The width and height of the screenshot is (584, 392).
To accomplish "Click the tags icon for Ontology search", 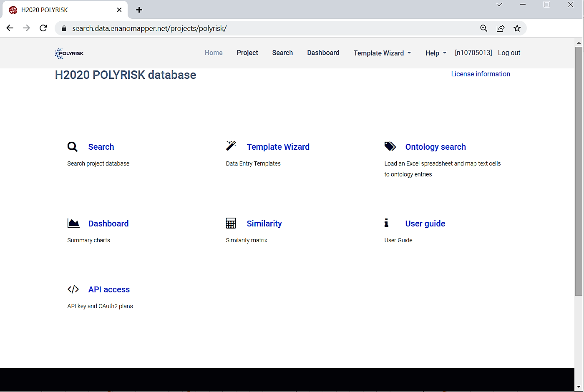I will pos(390,146).
